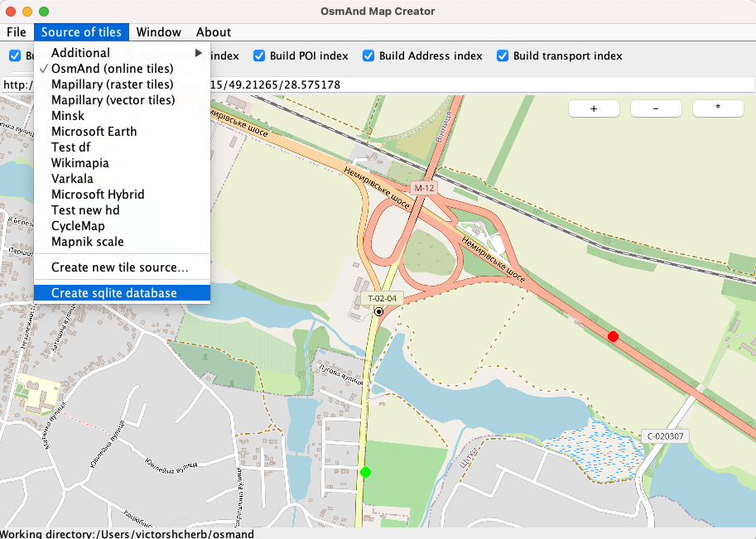Open the Window menu

point(158,32)
